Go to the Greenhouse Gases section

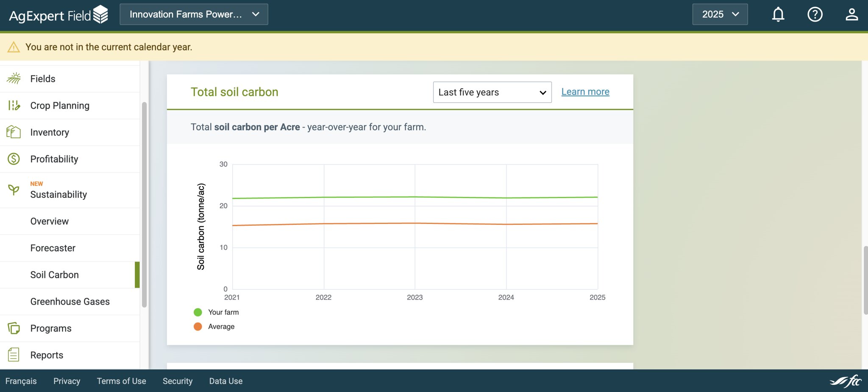pos(70,302)
